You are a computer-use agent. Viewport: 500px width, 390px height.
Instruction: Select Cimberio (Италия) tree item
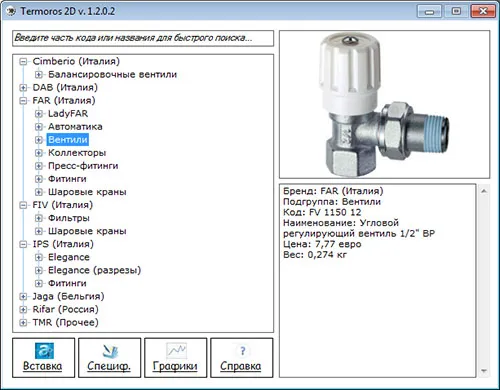(76, 61)
